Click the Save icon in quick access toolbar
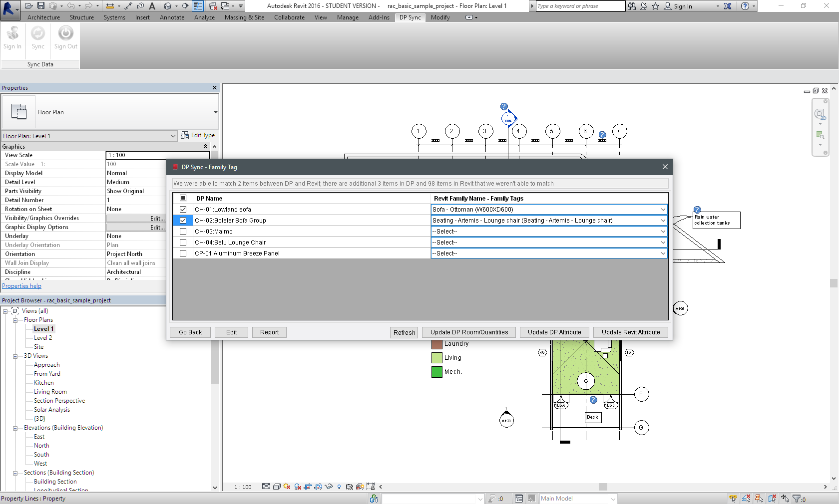The image size is (839, 504). click(x=41, y=6)
